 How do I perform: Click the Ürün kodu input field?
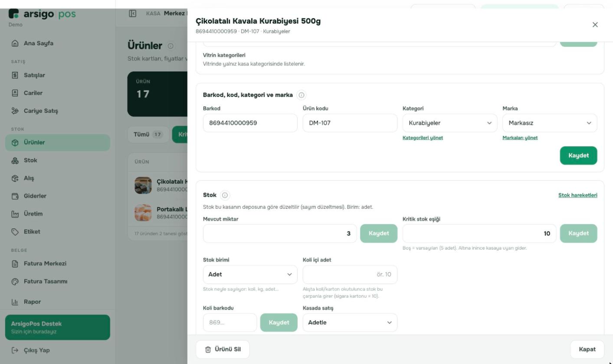click(x=350, y=123)
